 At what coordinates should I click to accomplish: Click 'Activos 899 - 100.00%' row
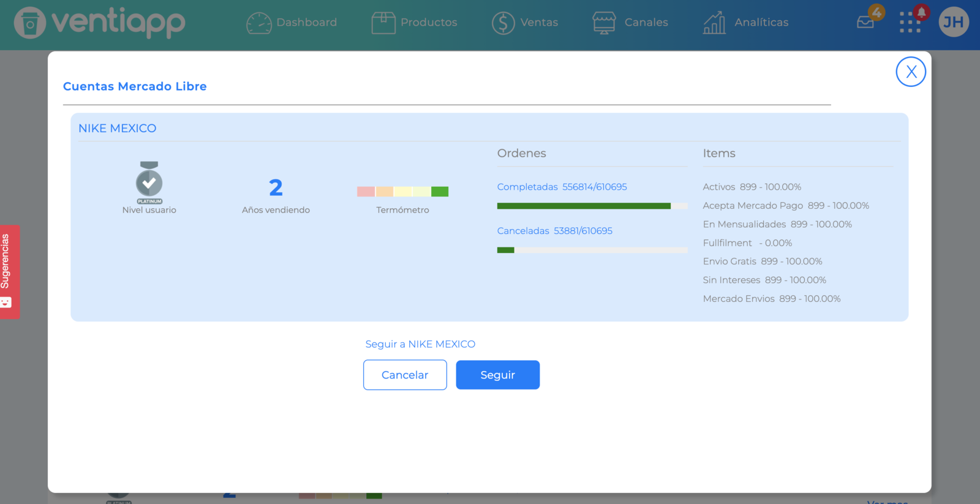click(752, 187)
